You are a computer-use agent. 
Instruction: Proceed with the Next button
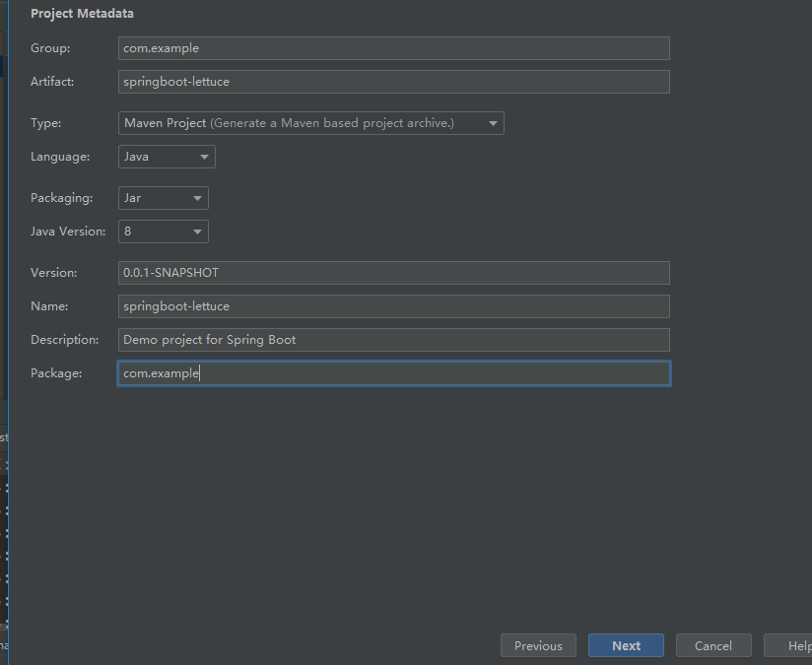pos(626,646)
